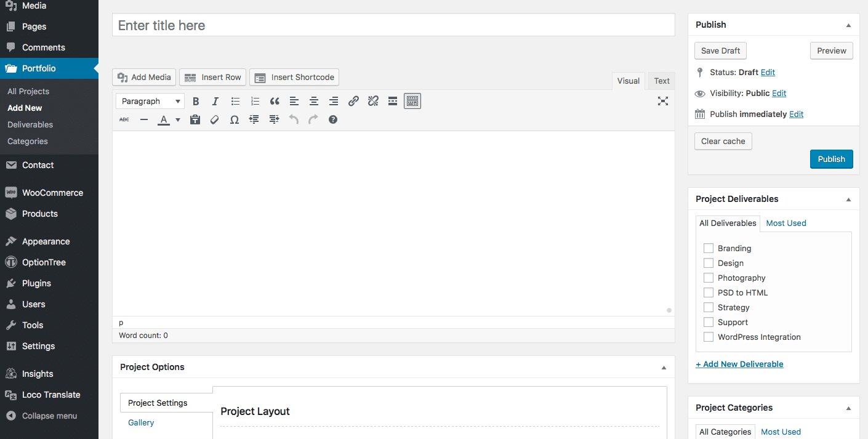
Task: Toggle bold formatting in the editor toolbar
Action: click(196, 101)
